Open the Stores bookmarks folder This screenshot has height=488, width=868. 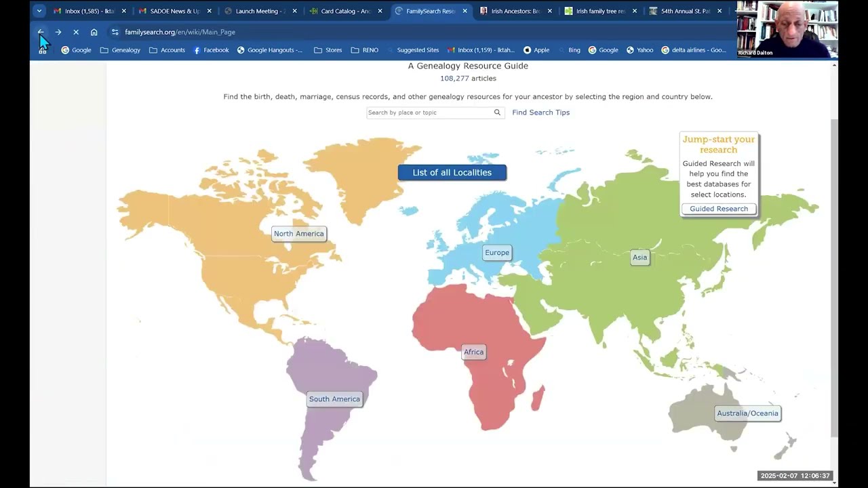(328, 50)
